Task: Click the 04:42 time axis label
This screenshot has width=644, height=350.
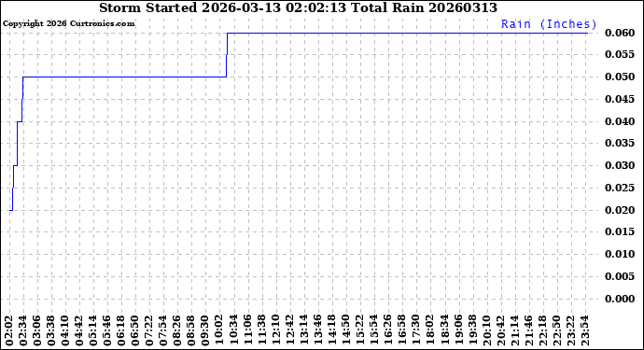Action: 79,330
